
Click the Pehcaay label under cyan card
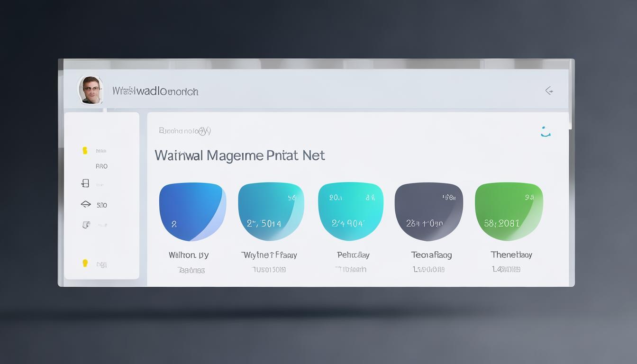click(x=353, y=255)
